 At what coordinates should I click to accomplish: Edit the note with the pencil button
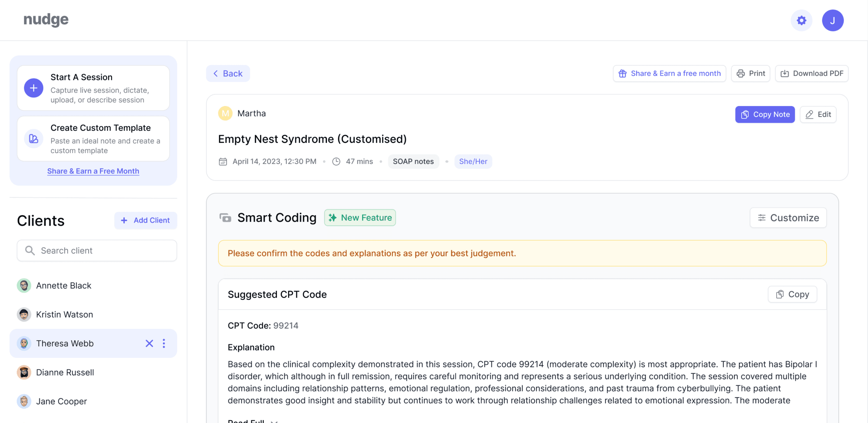point(818,114)
